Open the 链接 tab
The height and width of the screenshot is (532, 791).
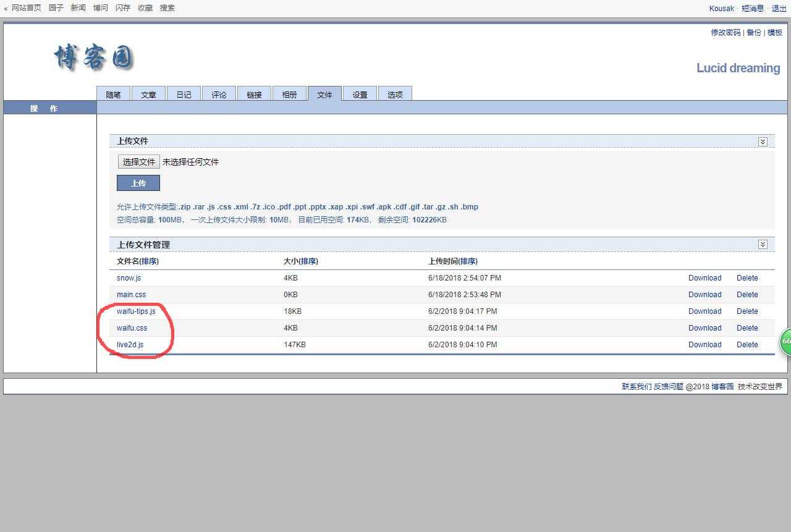click(254, 94)
